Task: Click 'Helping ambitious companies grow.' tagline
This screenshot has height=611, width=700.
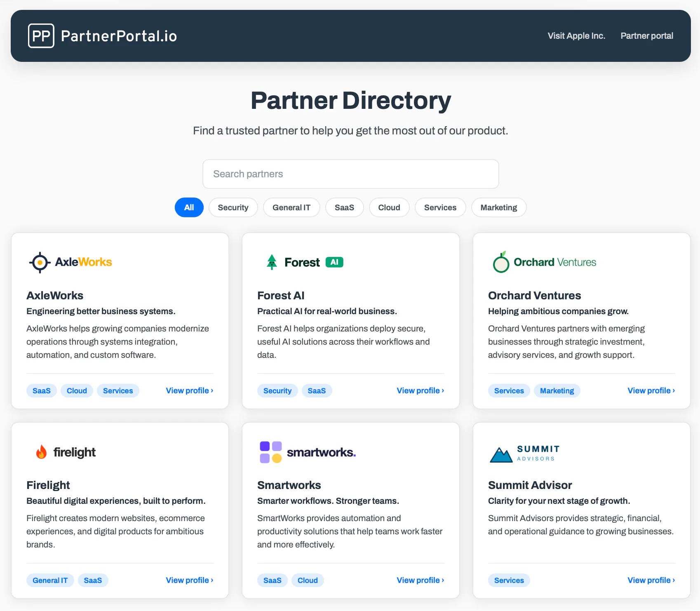Action: (558, 311)
